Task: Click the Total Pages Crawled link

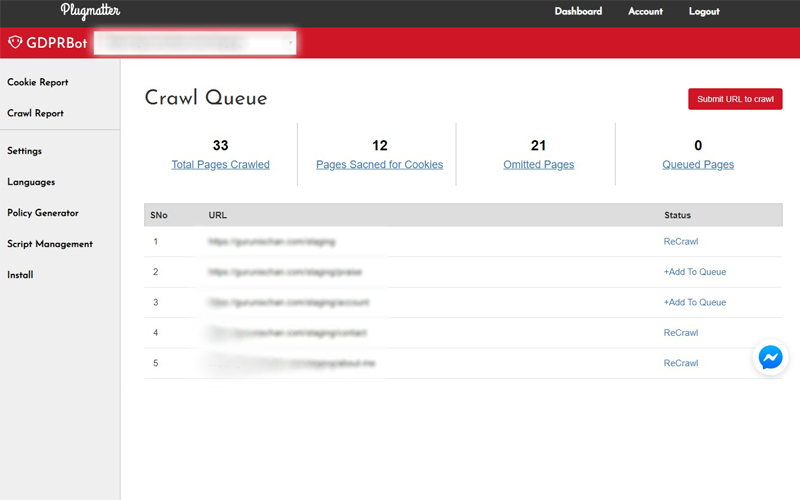Action: pyautogui.click(x=220, y=165)
